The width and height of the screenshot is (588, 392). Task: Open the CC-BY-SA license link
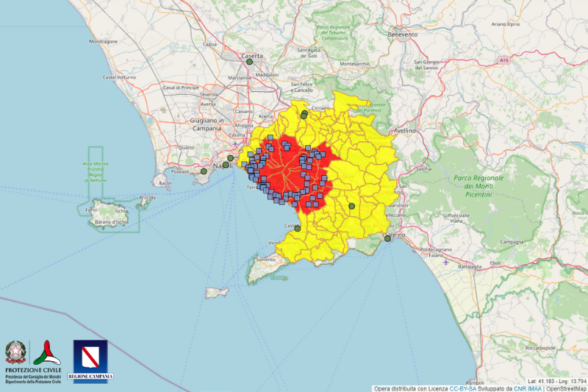tap(462, 388)
